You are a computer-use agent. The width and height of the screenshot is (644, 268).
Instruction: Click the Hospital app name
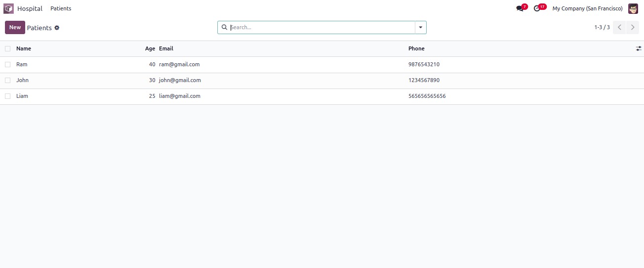(x=30, y=8)
